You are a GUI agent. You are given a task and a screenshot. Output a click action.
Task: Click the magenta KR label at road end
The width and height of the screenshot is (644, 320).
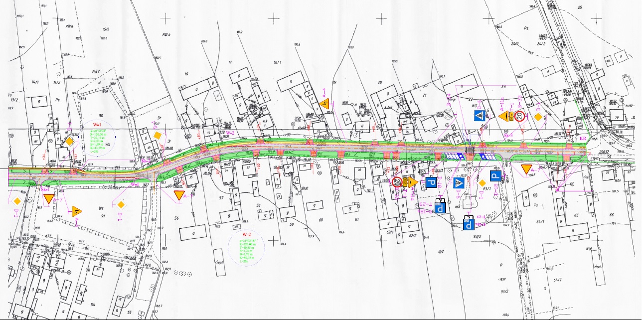[x=583, y=138]
